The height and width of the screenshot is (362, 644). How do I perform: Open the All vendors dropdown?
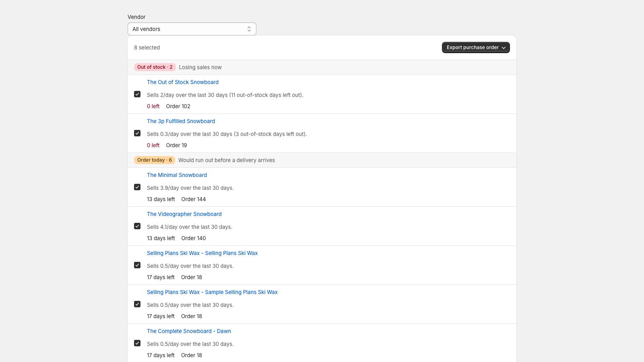point(192,29)
